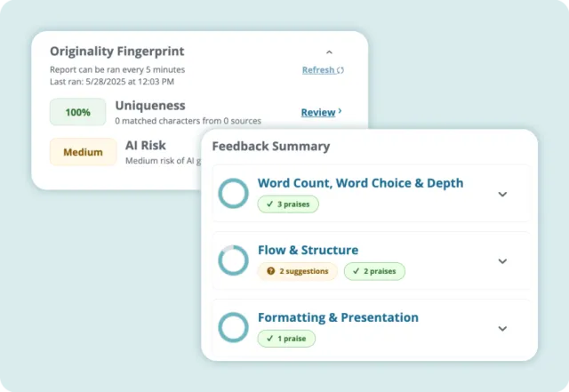Expand the Formatting & Presentation section
The height and width of the screenshot is (392, 569).
(502, 328)
